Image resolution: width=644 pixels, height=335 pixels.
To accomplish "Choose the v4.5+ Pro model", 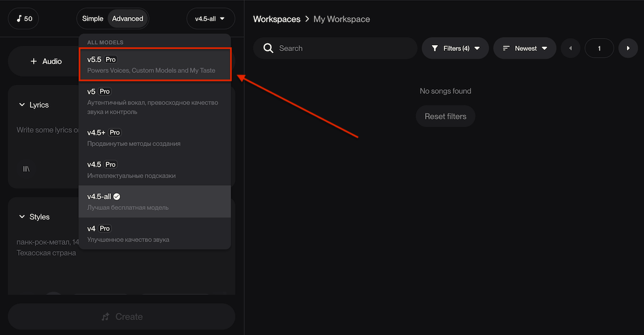I will coord(155,138).
